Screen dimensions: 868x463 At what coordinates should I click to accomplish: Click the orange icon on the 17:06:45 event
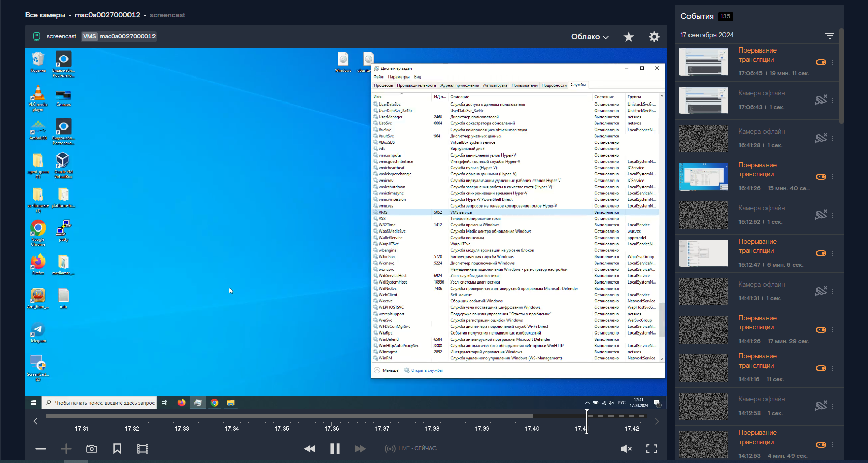click(x=821, y=62)
